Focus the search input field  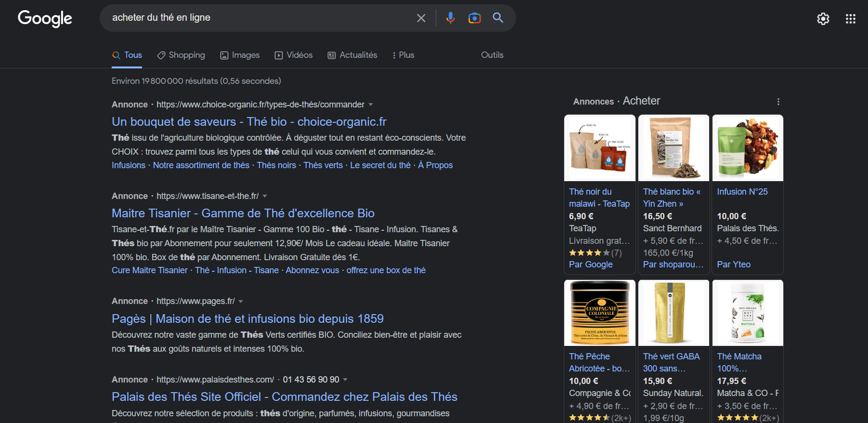(x=260, y=18)
